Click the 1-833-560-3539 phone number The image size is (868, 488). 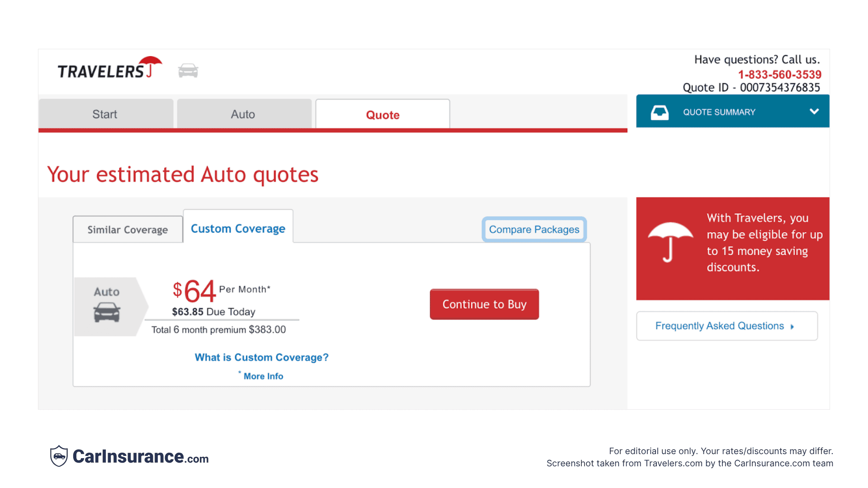pos(780,75)
